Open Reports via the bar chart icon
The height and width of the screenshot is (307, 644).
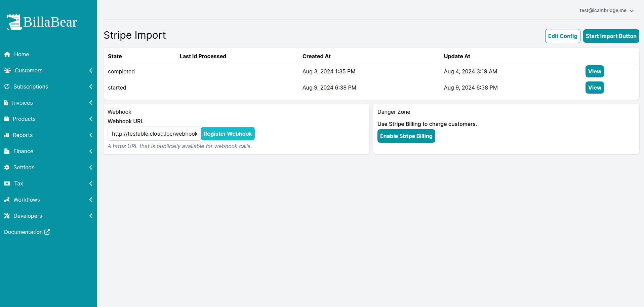7,135
